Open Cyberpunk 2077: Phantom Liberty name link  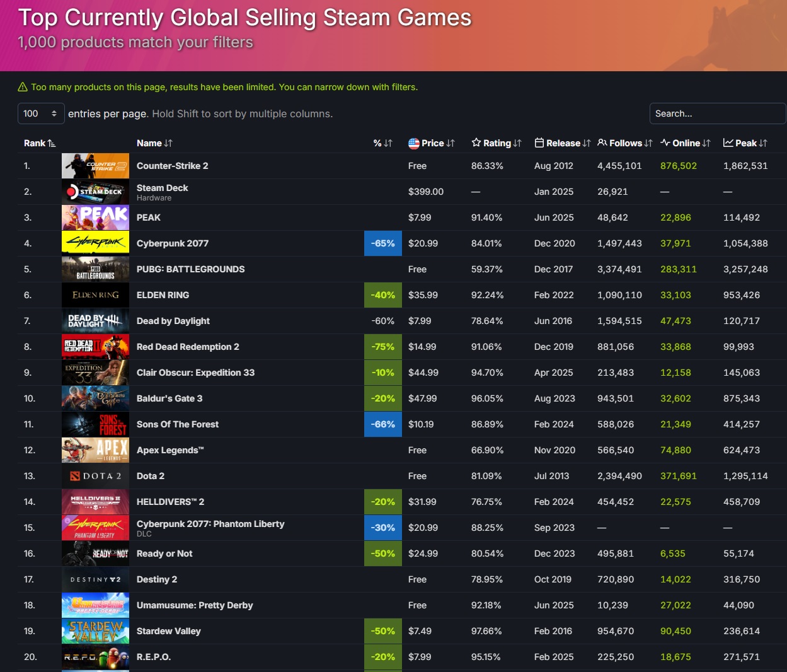pyautogui.click(x=210, y=524)
